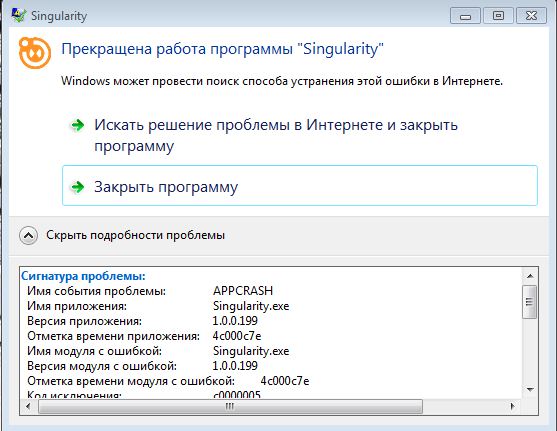Click the Singularity title bar icon
Screen dimensions: 557x431
pos(18,16)
